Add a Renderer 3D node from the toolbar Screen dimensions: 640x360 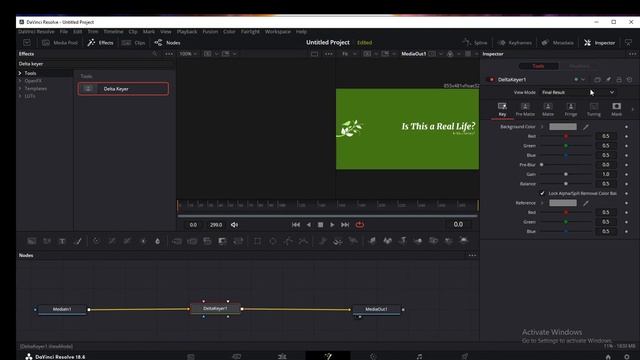click(x=464, y=241)
